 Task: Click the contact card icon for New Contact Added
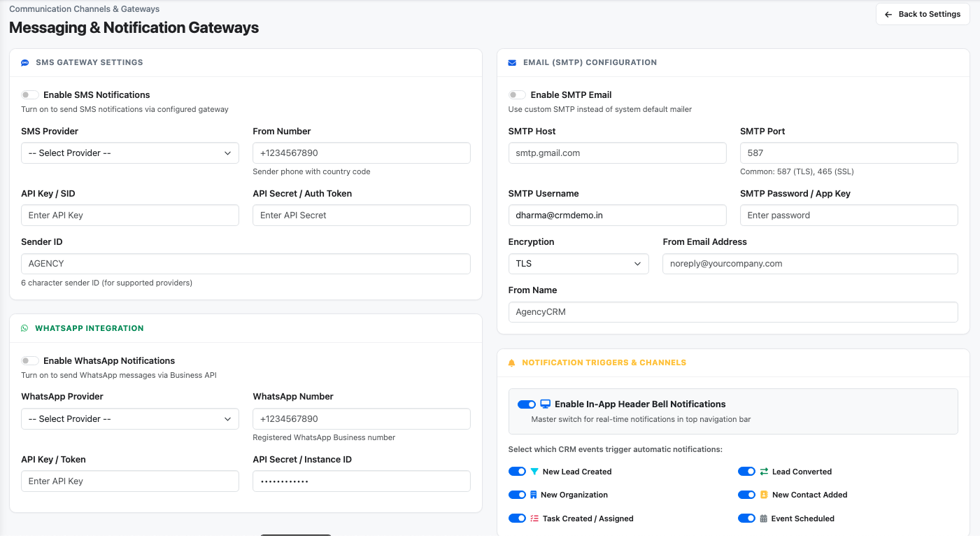coord(764,495)
